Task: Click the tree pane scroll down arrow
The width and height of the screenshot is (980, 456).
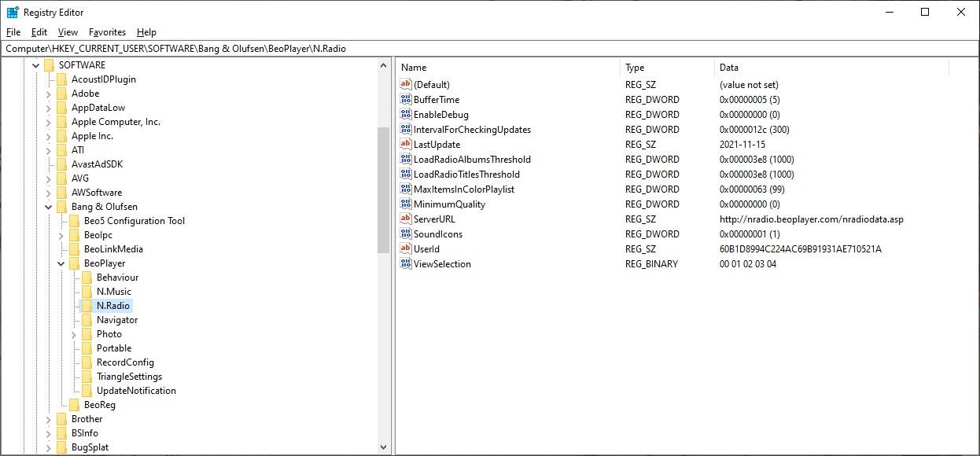Action: coord(384,447)
